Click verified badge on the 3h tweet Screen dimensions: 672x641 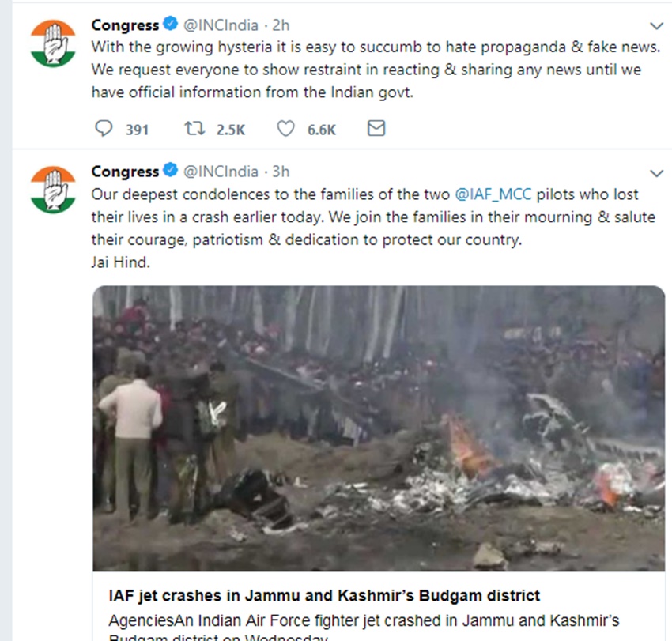tap(171, 172)
